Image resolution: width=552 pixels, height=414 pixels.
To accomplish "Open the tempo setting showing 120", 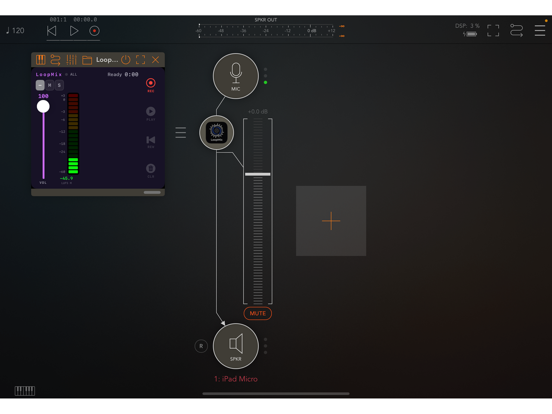I will [15, 31].
